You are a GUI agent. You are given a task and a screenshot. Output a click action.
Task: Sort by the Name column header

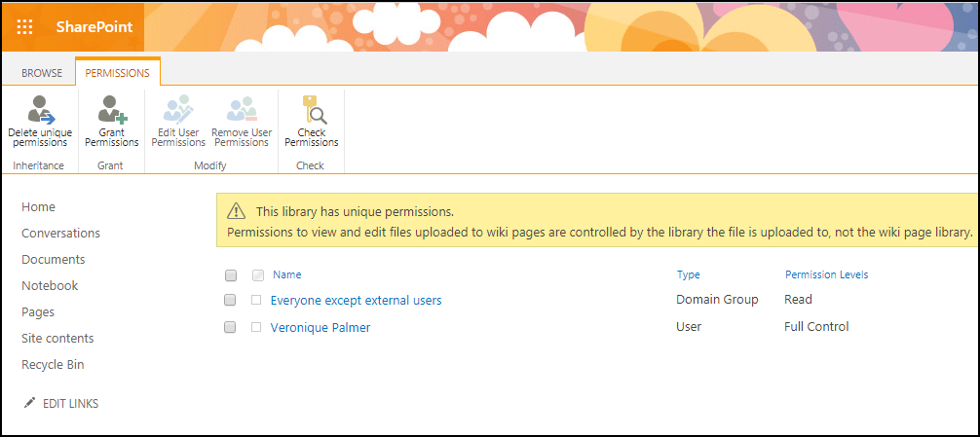[x=286, y=274]
